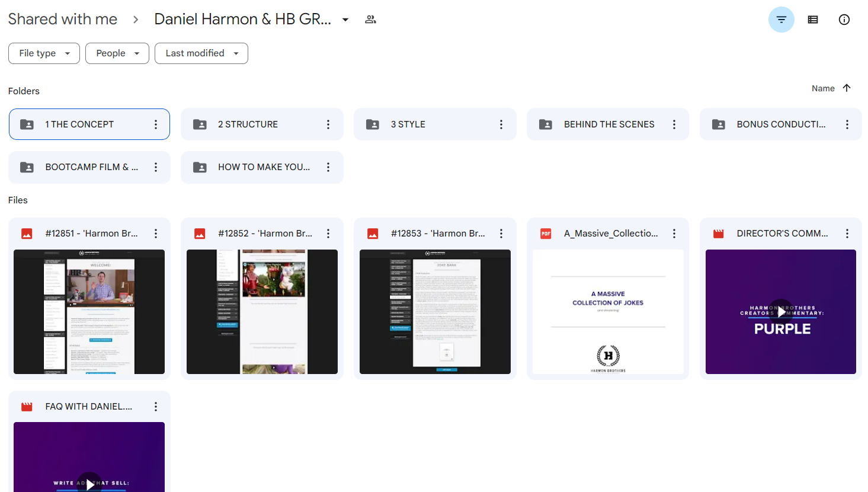868x492 pixels.
Task: Open more actions for BEHIND THE SCENES
Action: tap(674, 124)
